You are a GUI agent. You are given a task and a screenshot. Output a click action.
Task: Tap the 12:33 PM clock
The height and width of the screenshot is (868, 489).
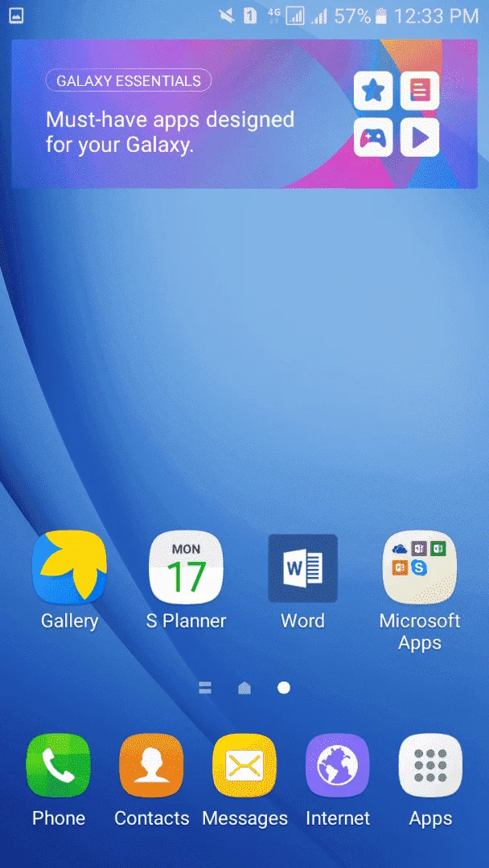[x=436, y=16]
